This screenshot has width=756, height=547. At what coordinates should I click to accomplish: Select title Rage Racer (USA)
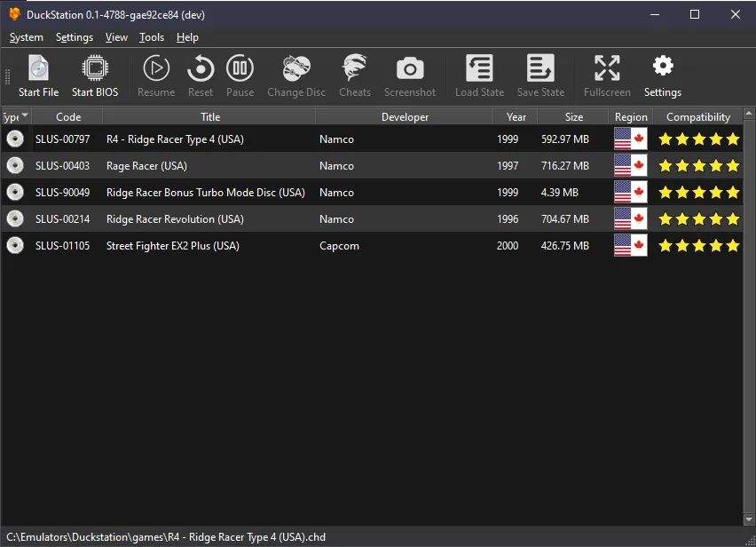tap(146, 166)
